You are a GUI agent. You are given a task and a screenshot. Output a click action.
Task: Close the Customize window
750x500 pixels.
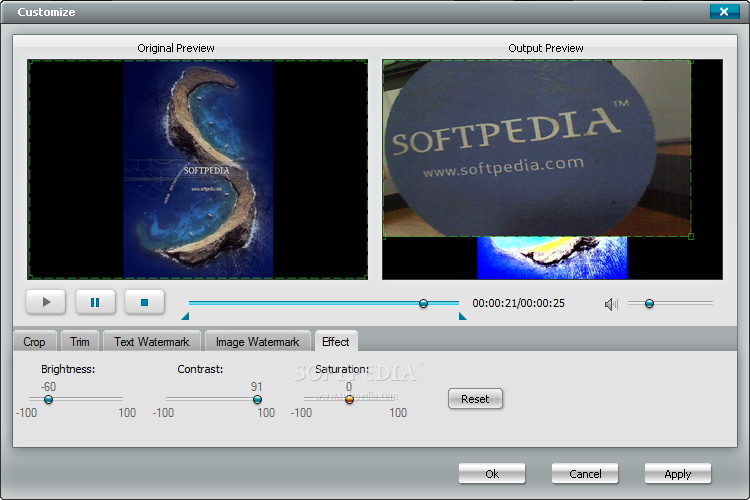[x=724, y=11]
